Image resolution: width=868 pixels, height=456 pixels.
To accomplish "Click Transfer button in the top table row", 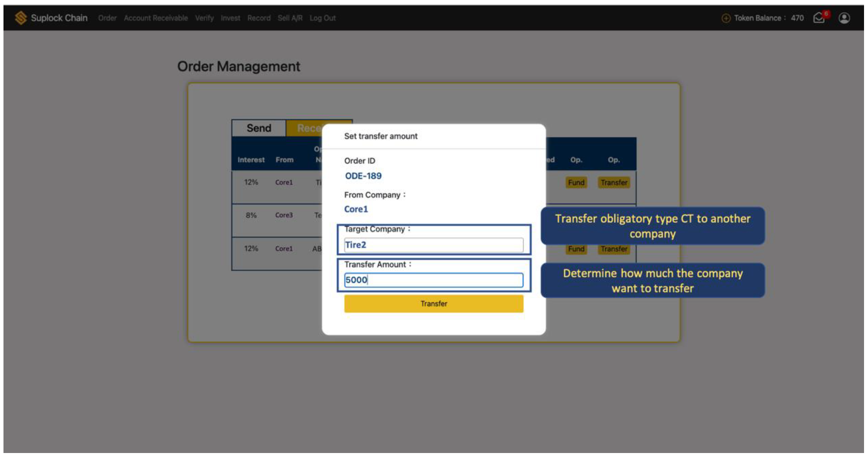I will [614, 183].
